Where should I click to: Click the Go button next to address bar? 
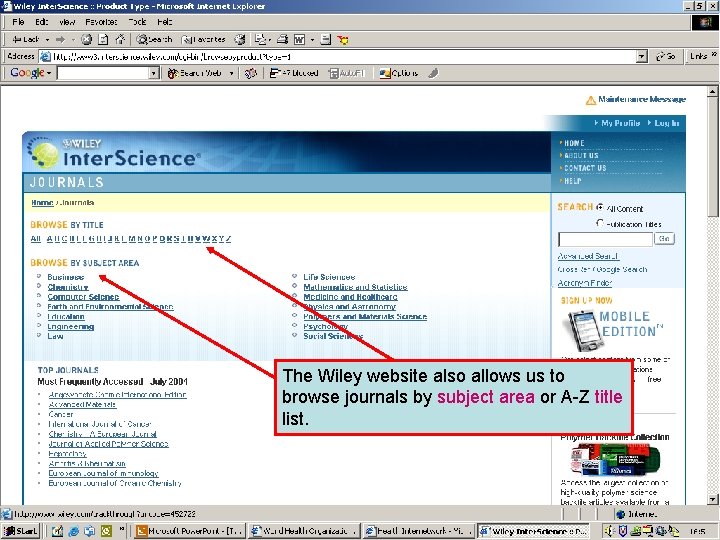click(666, 56)
